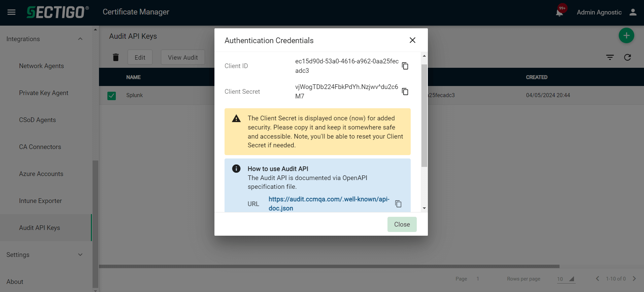Open the hamburger navigation menu

(x=11, y=12)
